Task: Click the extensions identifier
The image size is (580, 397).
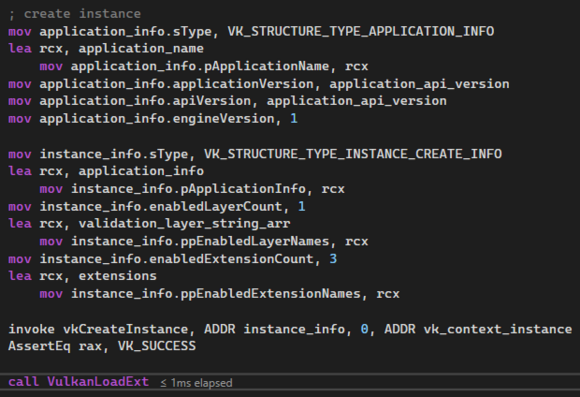Action: tap(117, 276)
